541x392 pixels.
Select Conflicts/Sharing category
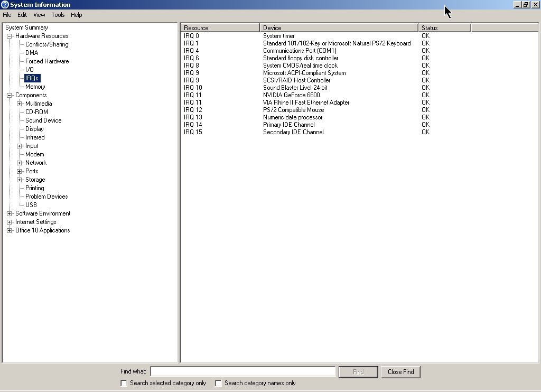click(47, 44)
